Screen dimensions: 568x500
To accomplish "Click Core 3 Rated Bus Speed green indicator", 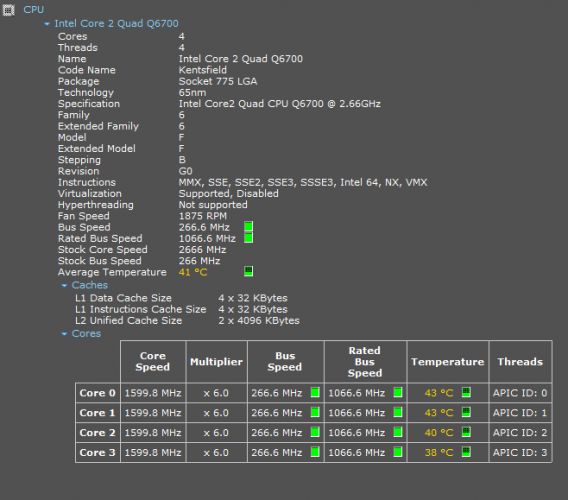I will click(398, 452).
